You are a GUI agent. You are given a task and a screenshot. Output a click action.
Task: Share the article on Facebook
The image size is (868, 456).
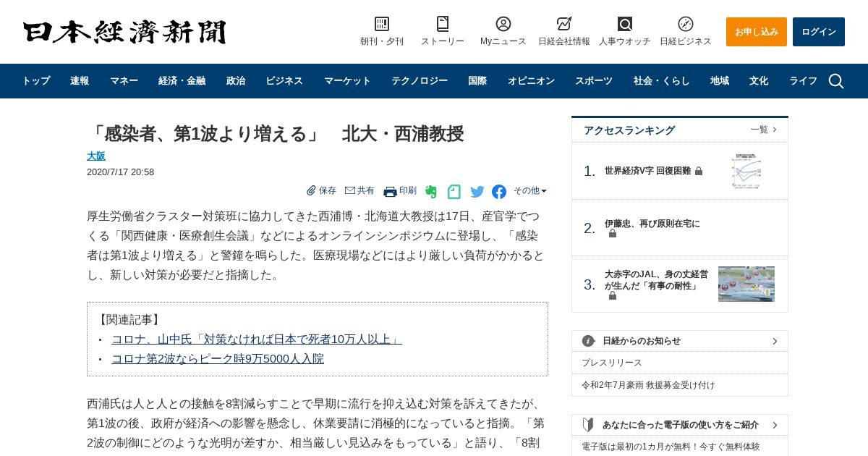point(499,192)
